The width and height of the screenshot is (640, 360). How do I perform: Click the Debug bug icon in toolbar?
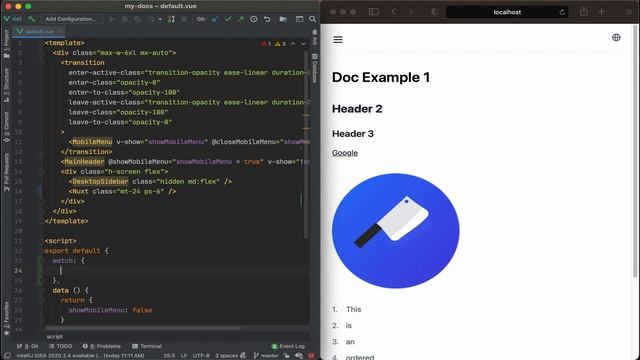(125, 19)
